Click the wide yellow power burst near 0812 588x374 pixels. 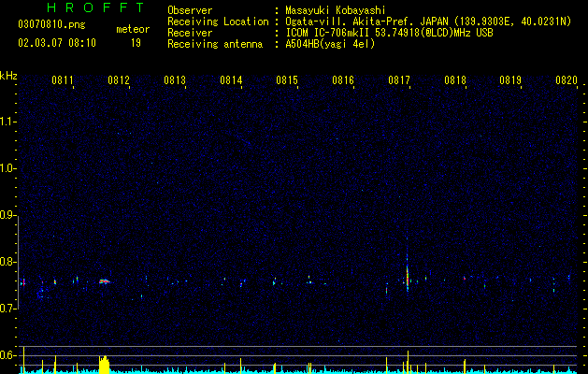coord(105,365)
